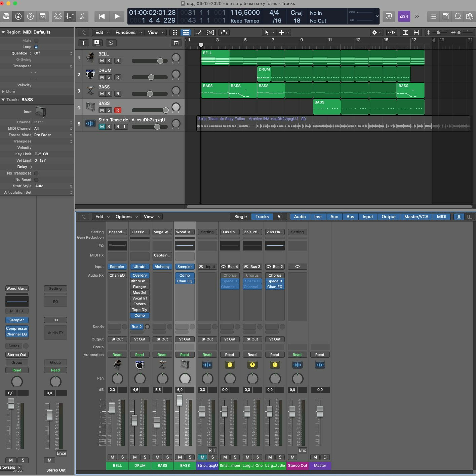This screenshot has width=476, height=476.
Task: Click the 1234 count-in button
Action: 404,16
